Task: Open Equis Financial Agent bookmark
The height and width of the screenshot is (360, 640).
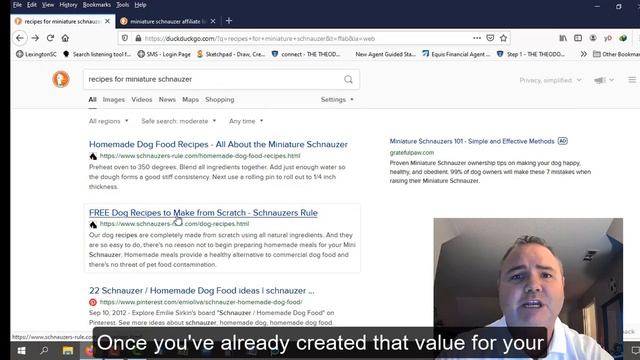Action: (x=456, y=54)
